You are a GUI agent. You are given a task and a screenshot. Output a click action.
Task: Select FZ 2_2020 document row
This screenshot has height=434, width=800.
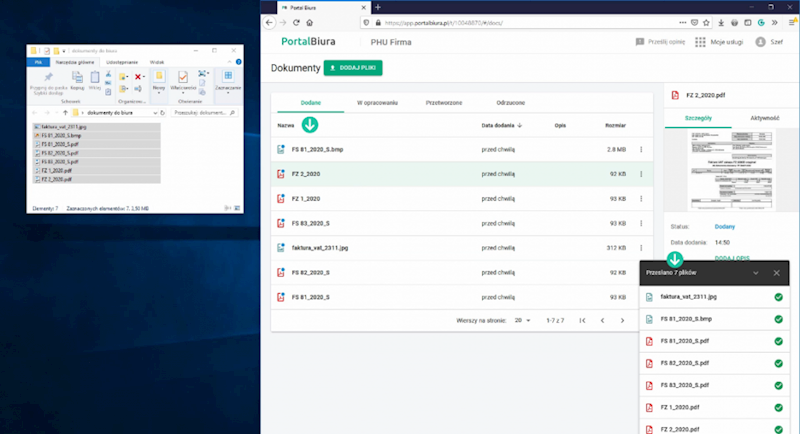(462, 174)
